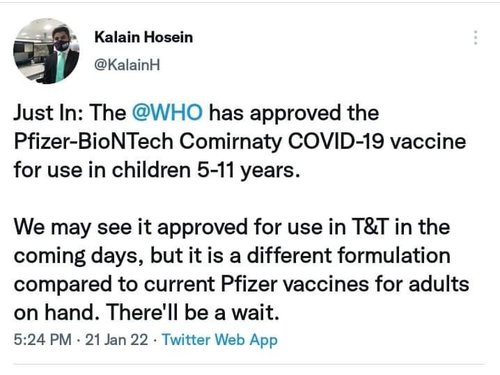
Task: Click the 'for use in children 5-11 years' line
Action: click(157, 170)
